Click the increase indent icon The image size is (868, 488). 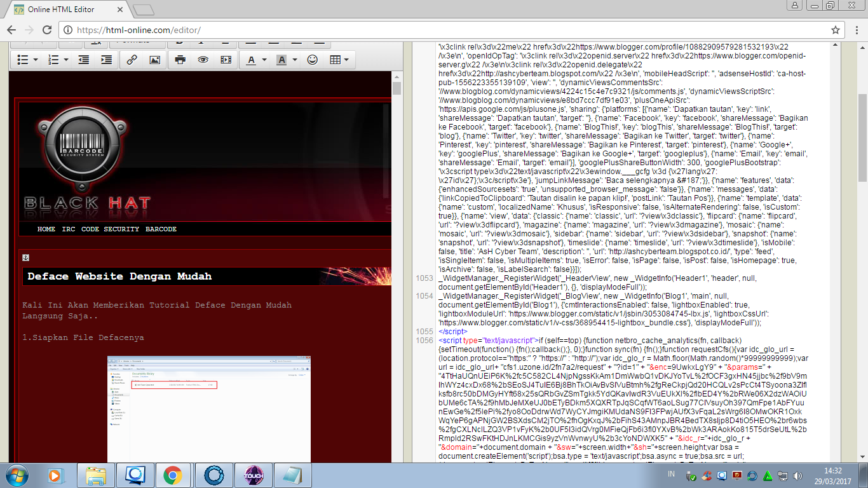tap(107, 60)
